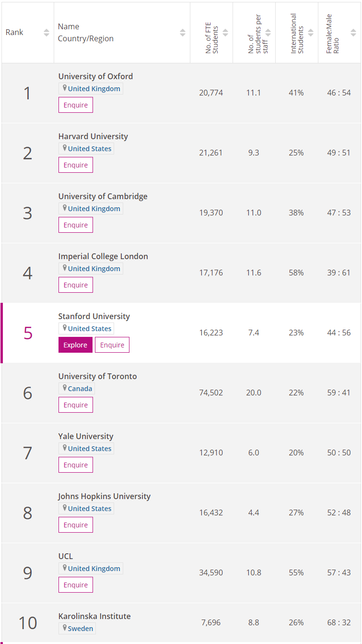Click the Explore button for Stanford
Screen dimensions: 362x644
75,345
